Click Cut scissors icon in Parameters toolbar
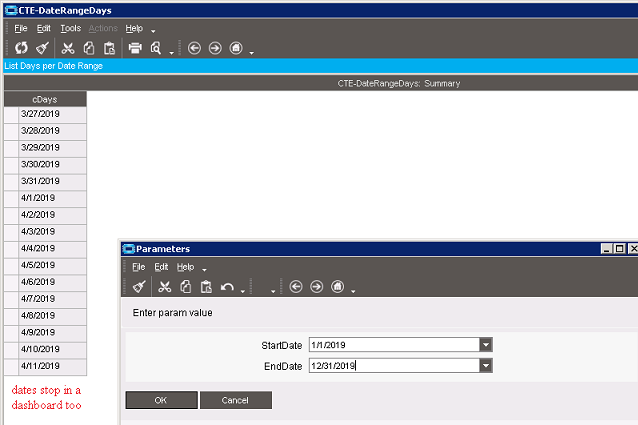Screen dimensions: 638x425 pyautogui.click(x=165, y=287)
